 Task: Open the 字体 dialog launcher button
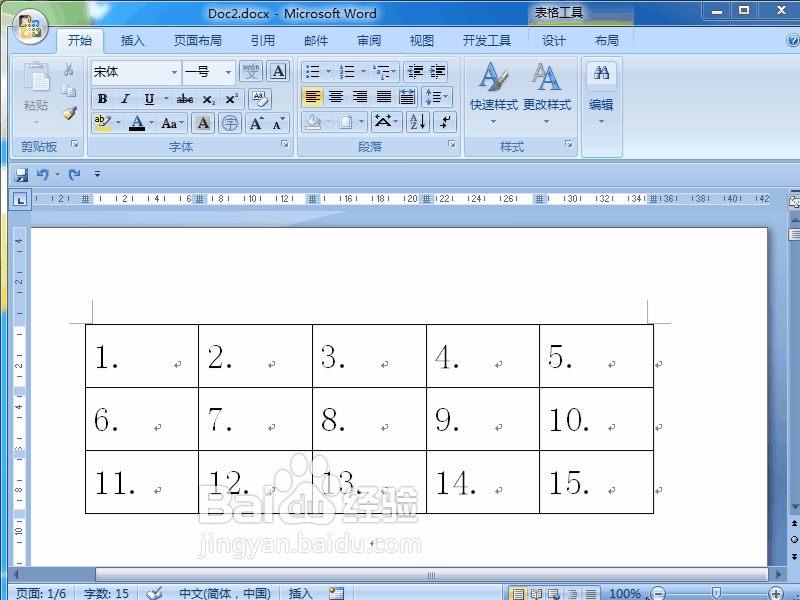pos(284,145)
